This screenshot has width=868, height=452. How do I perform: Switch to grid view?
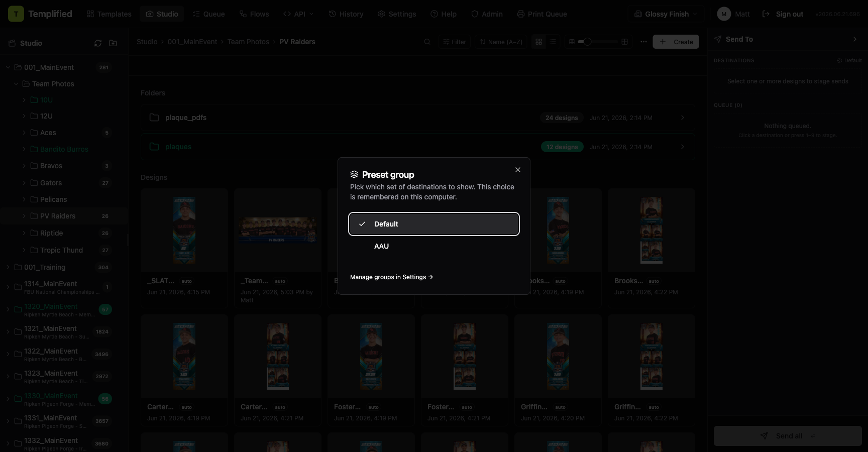(x=538, y=42)
